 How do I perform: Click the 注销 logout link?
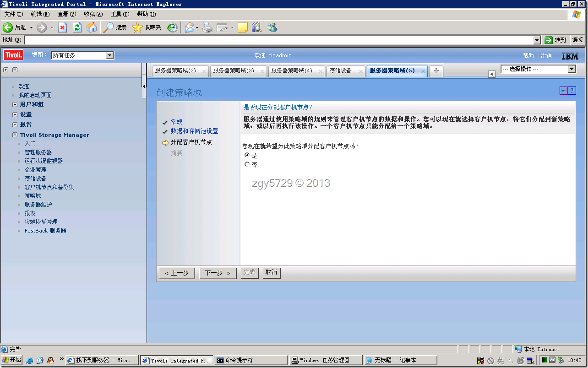[x=546, y=55]
